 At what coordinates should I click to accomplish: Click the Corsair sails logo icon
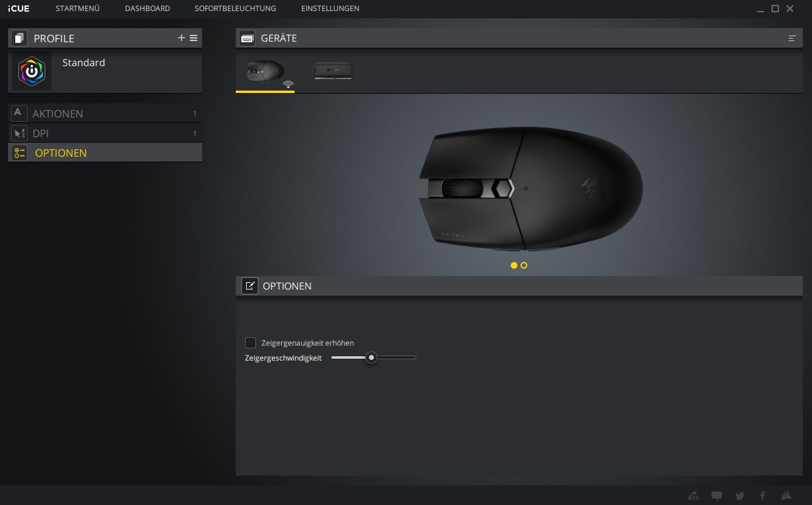(x=787, y=496)
